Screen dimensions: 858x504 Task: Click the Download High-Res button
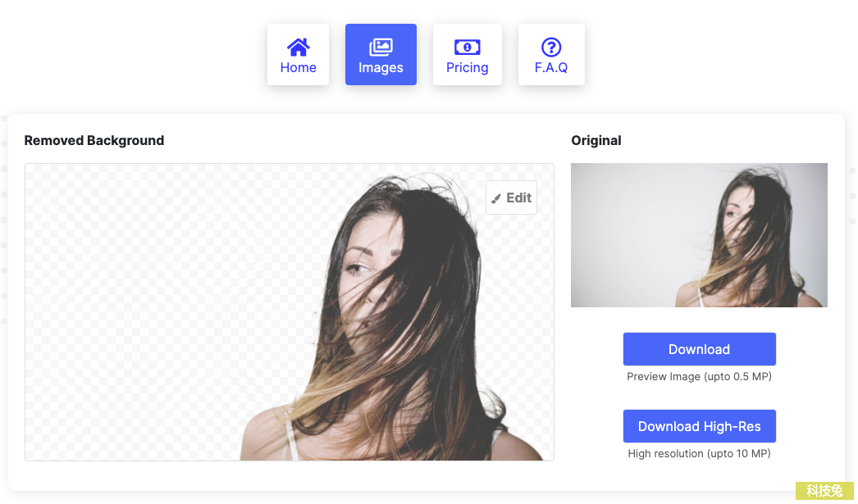[x=699, y=426]
